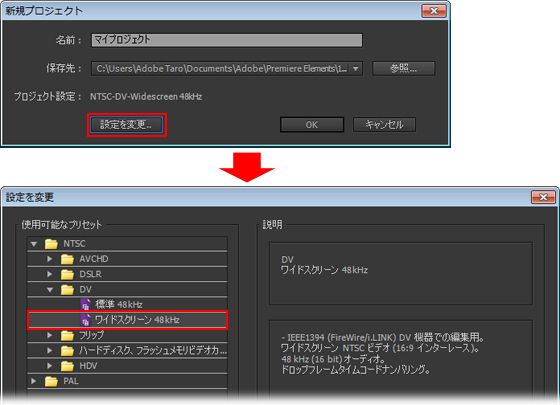Click the 名前 project name field

[227, 40]
